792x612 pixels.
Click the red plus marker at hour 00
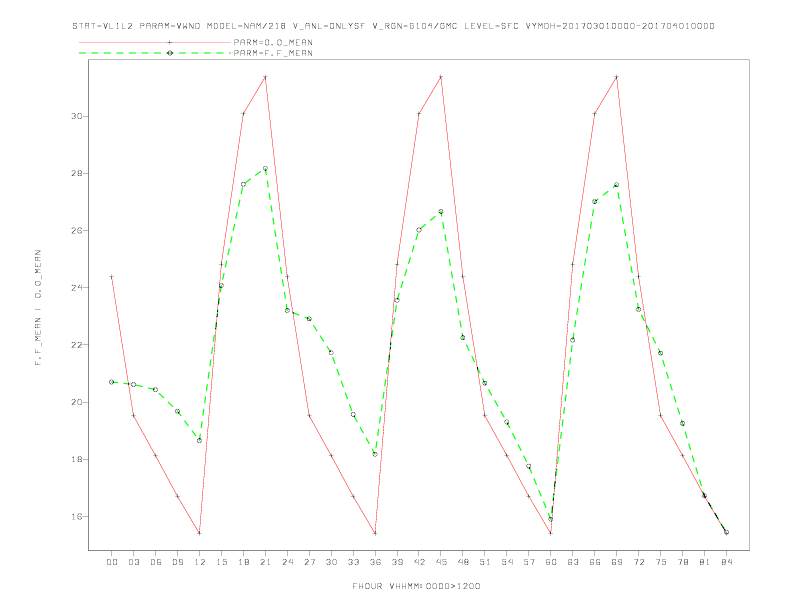tap(112, 277)
